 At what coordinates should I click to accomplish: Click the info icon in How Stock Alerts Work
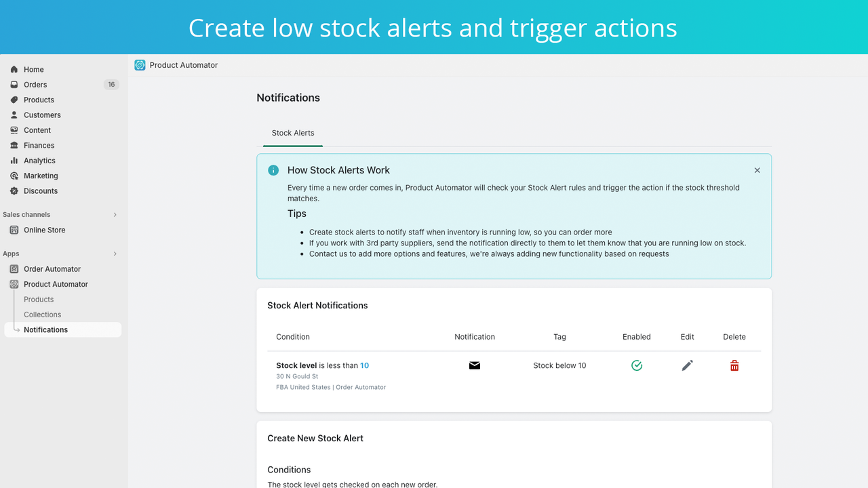(x=273, y=170)
